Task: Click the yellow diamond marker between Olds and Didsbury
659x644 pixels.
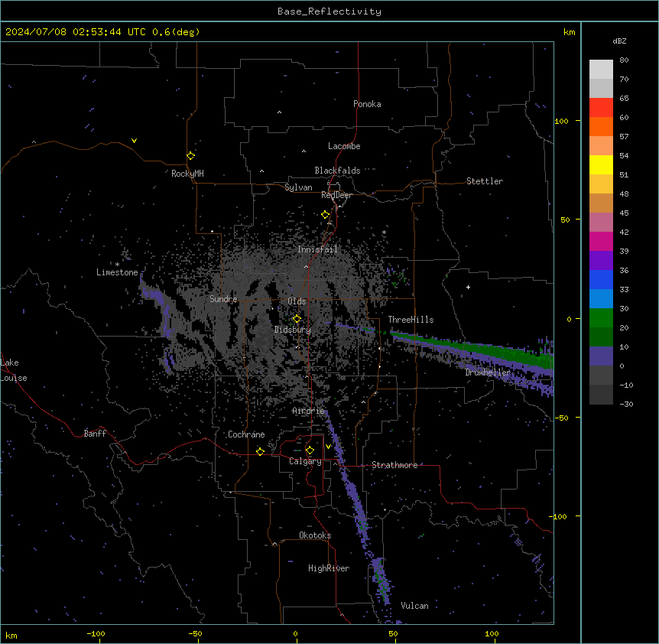Action: coord(297,319)
